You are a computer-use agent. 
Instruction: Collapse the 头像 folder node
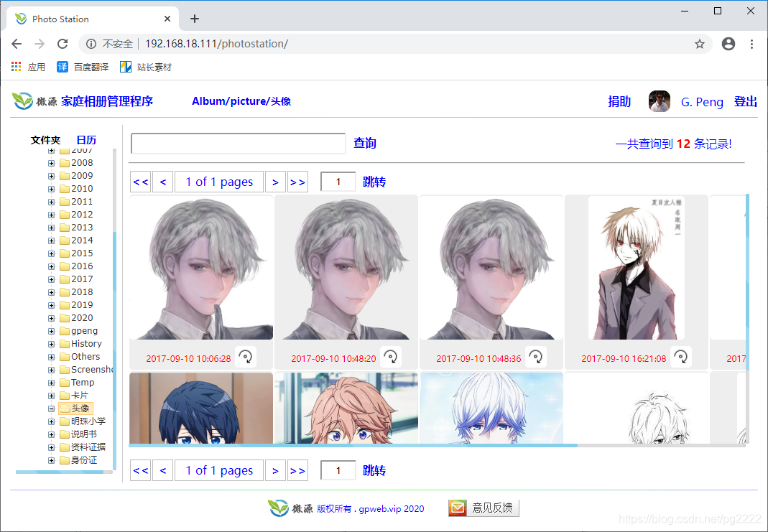51,409
